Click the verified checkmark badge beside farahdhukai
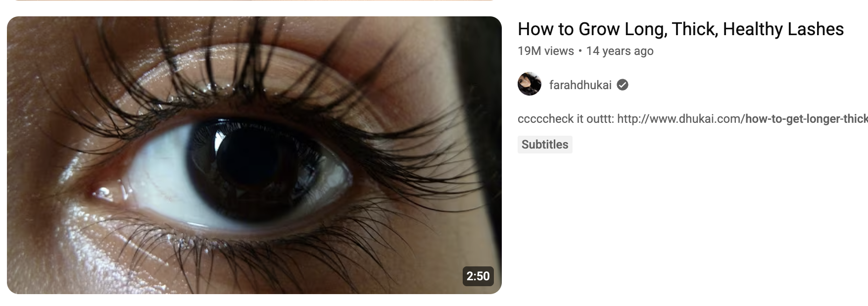 pyautogui.click(x=623, y=85)
